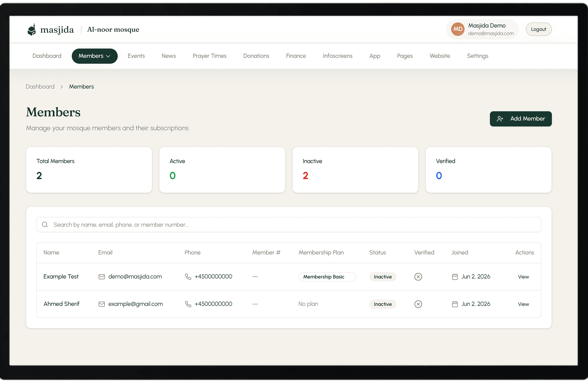Click the Members breadcrumb item
The height and width of the screenshot is (382, 588).
[81, 87]
